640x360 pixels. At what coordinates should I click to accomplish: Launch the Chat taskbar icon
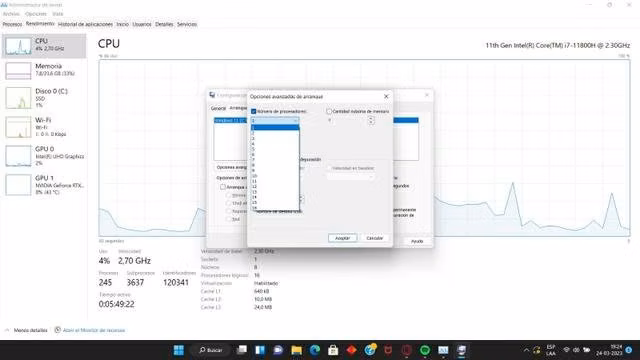(278, 350)
